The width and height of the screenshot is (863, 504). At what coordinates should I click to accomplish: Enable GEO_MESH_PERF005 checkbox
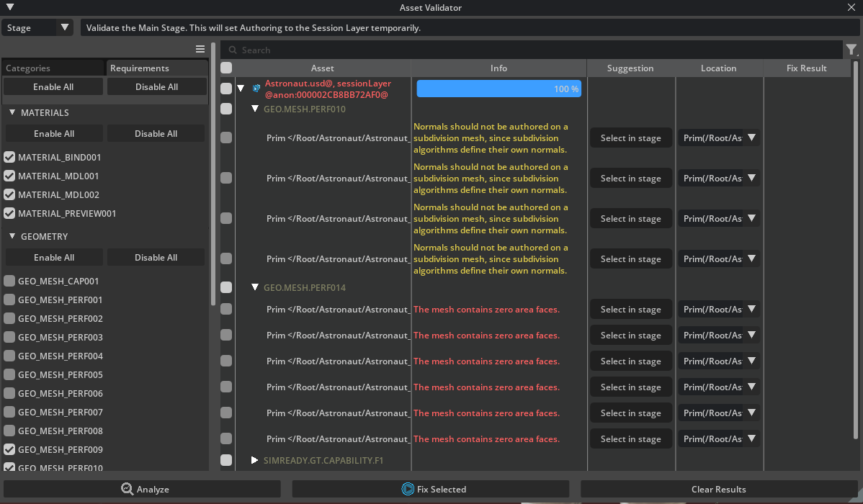(x=9, y=374)
